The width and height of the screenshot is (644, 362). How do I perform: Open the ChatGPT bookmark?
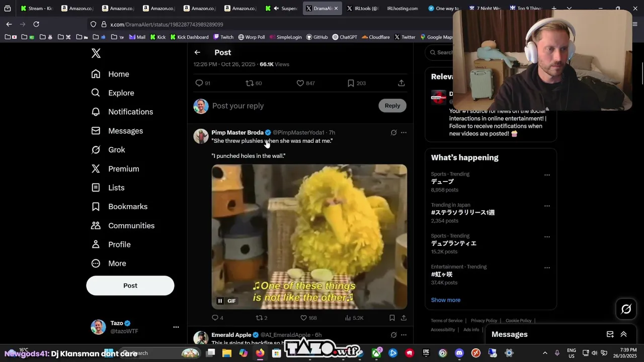pyautogui.click(x=345, y=37)
